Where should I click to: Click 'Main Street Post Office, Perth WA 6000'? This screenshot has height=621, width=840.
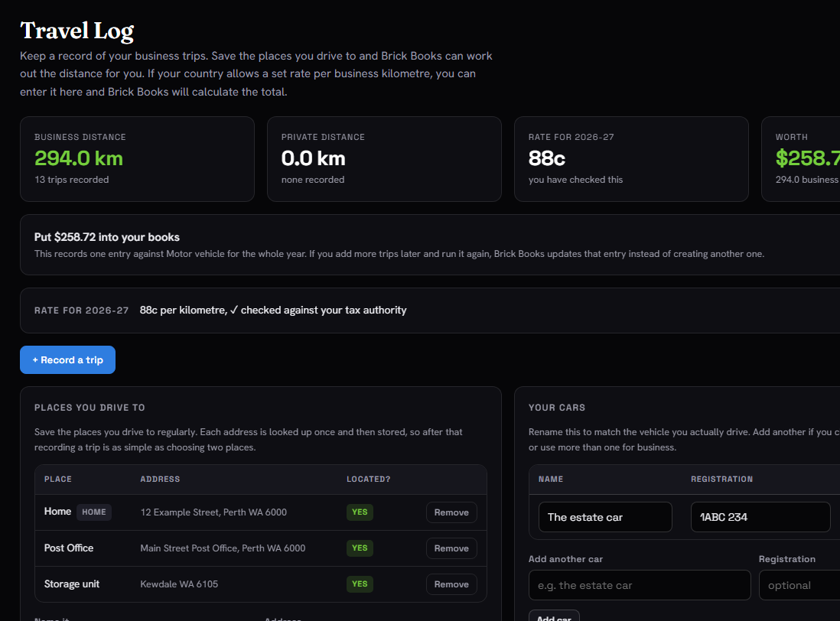tap(223, 548)
